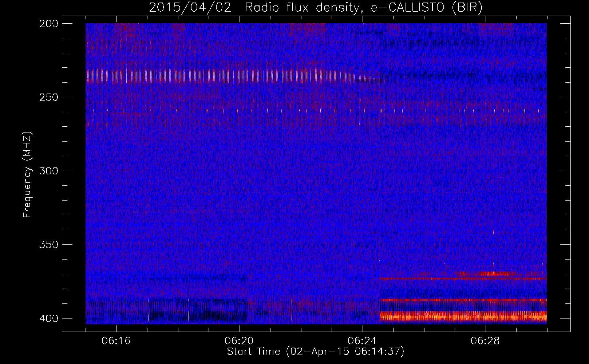Click the bright yellow emission band near 400 MHz
Image resolution: width=589 pixels, height=364 pixels.
click(463, 316)
